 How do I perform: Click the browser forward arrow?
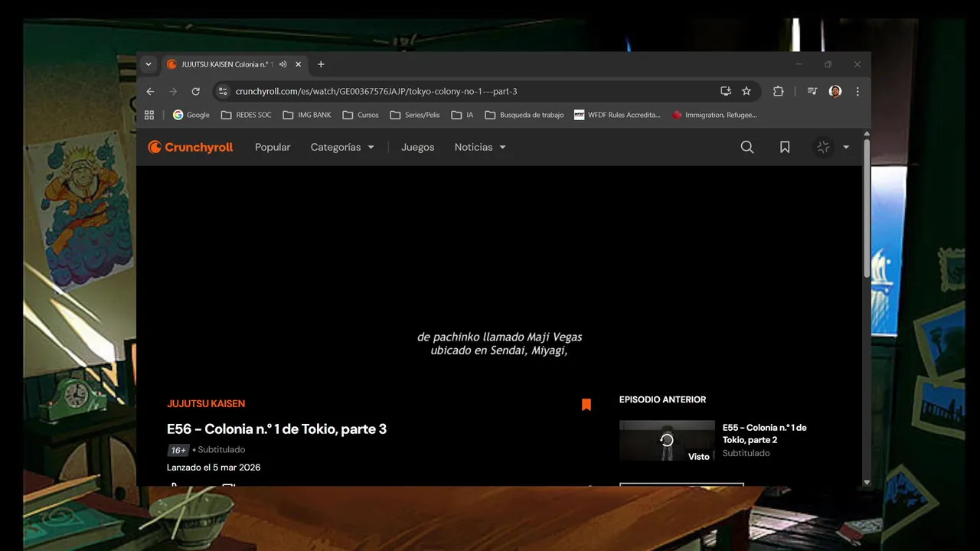tap(173, 91)
